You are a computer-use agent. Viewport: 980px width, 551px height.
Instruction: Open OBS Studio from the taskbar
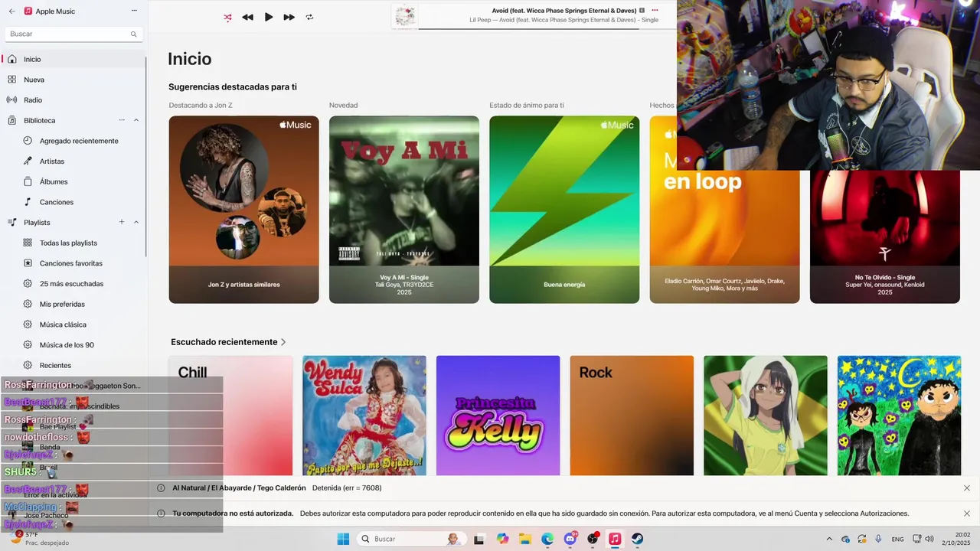coord(593,539)
